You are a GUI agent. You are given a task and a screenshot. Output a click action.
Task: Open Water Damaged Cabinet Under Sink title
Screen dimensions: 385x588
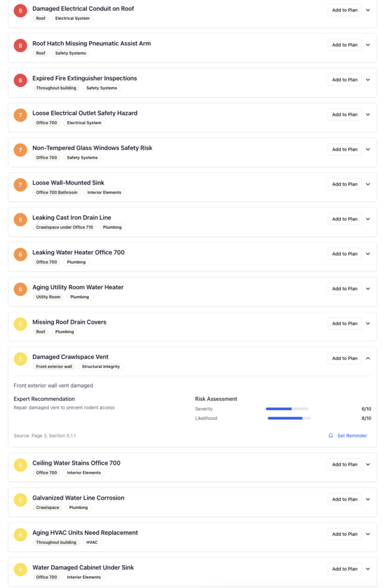tap(83, 567)
